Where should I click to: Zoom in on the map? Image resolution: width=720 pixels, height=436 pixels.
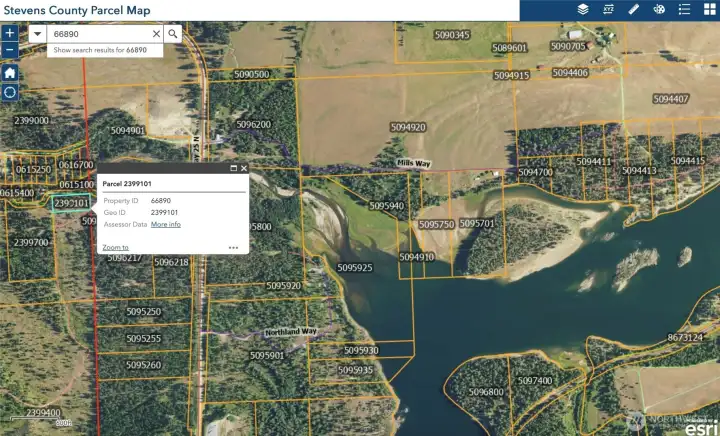(x=10, y=33)
